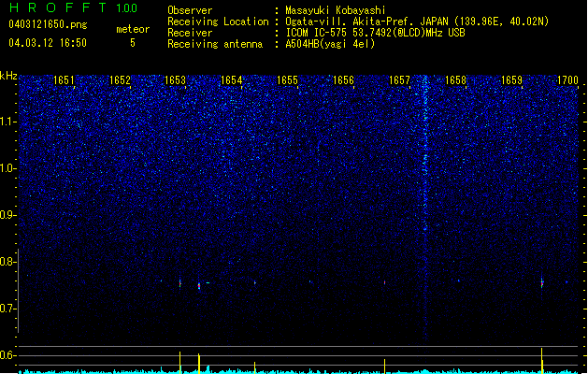
Task: Click the meteor echo just before 1657
Action: (384, 282)
